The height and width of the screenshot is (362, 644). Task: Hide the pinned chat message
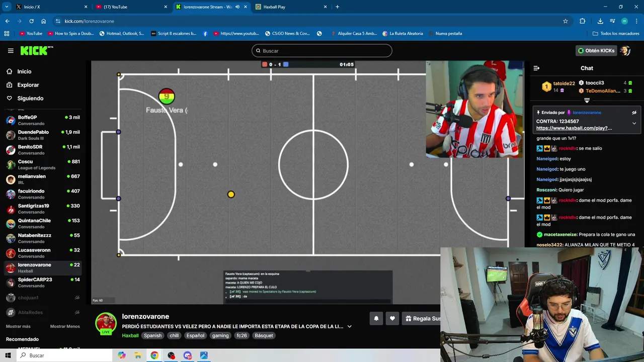[x=634, y=113]
